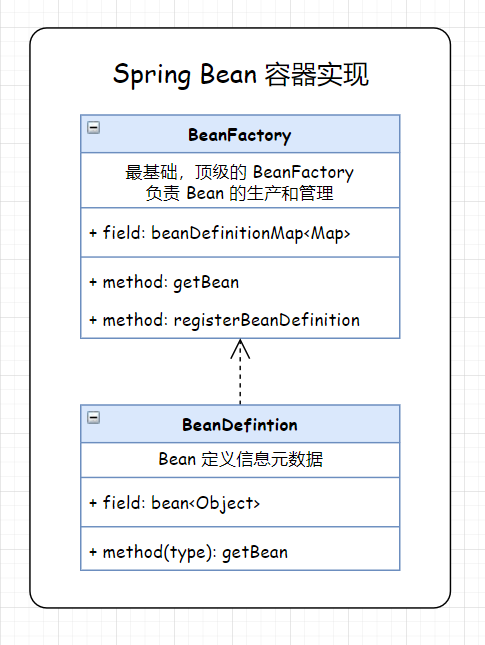This screenshot has height=645, width=485.
Task: Select the BeanFactory class header
Action: point(240,134)
